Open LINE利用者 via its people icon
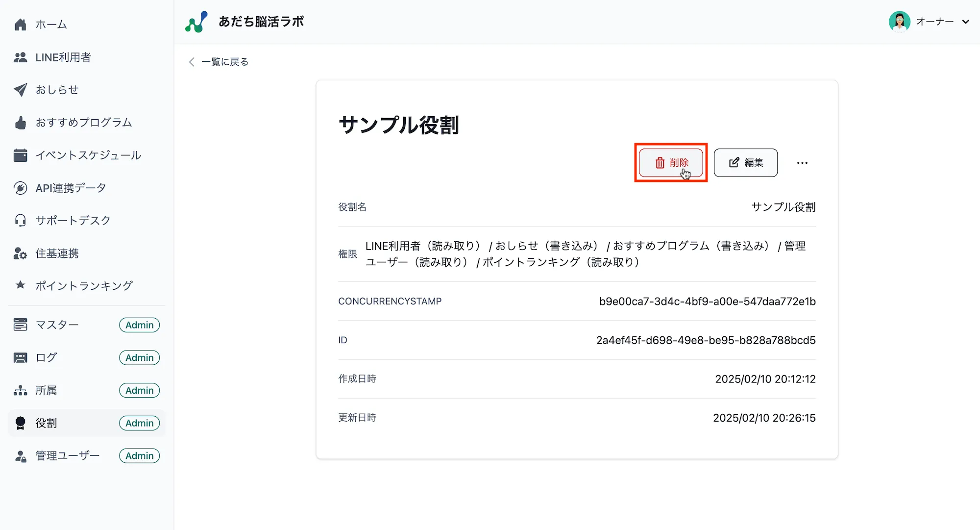Viewport: 980px width, 530px height. pos(20,57)
